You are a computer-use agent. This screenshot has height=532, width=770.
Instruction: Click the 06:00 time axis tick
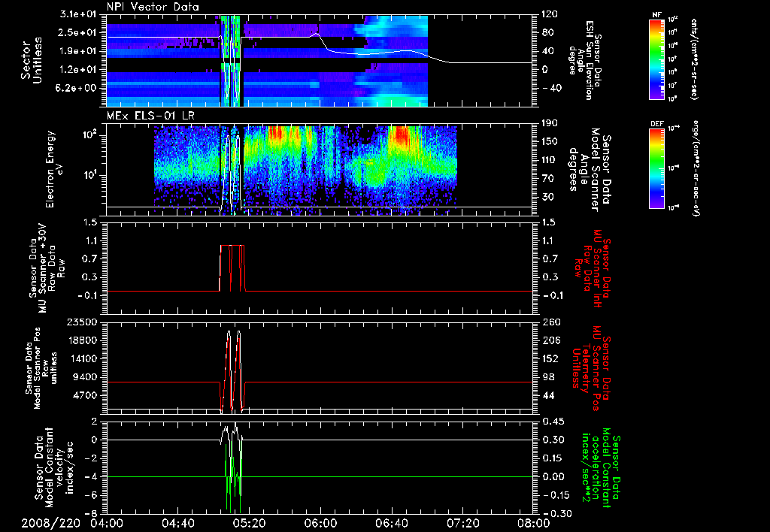coord(320,523)
